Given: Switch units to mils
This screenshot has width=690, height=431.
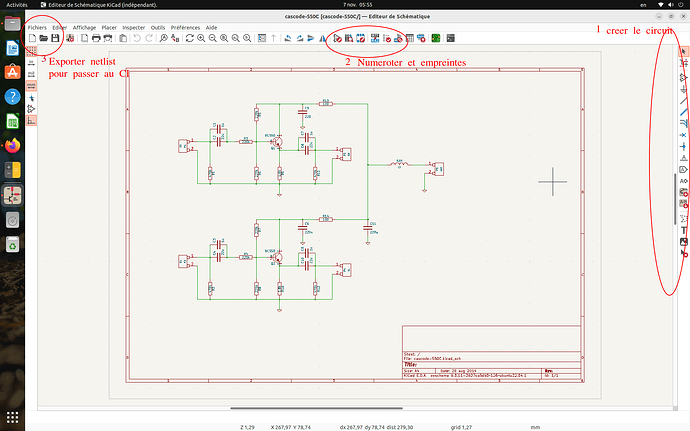Looking at the screenshot, I should (31, 74).
